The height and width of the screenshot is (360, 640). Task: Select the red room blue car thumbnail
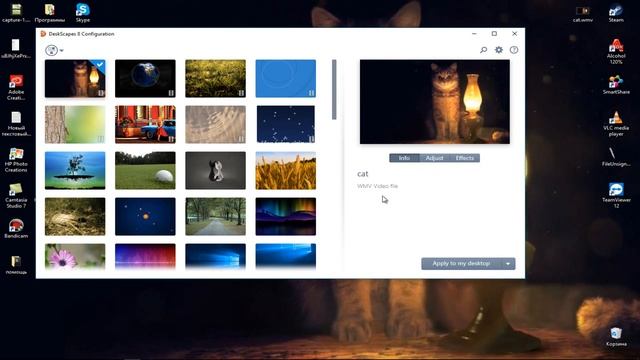[145, 124]
